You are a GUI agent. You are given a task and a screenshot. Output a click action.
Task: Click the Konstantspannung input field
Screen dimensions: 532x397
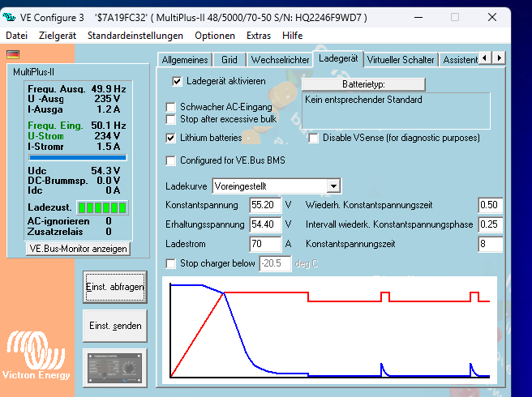(x=265, y=205)
